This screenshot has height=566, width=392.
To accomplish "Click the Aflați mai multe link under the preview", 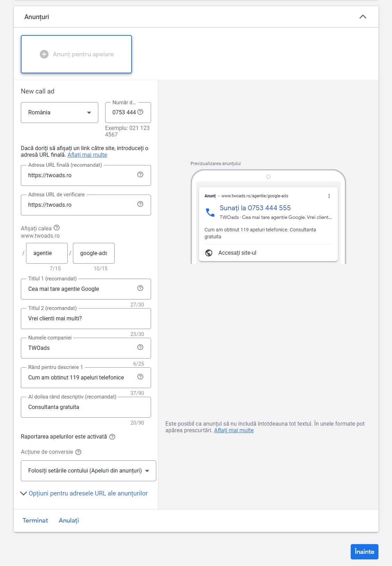I will pos(234,430).
